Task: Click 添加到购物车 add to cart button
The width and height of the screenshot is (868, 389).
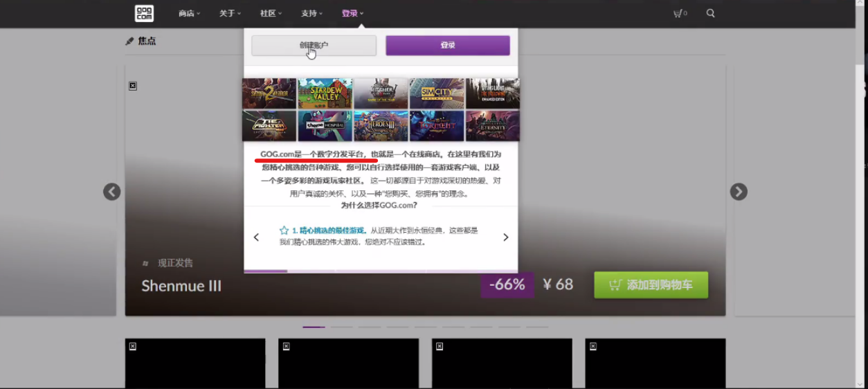Action: [x=651, y=284]
